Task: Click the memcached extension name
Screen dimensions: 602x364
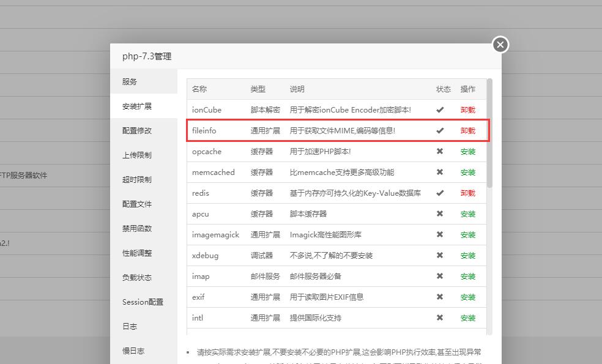Action: point(213,173)
